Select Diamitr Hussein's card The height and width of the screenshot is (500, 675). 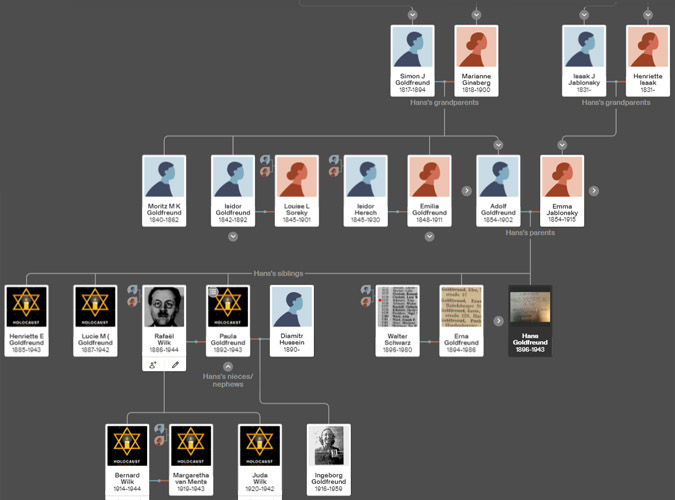coord(292,321)
